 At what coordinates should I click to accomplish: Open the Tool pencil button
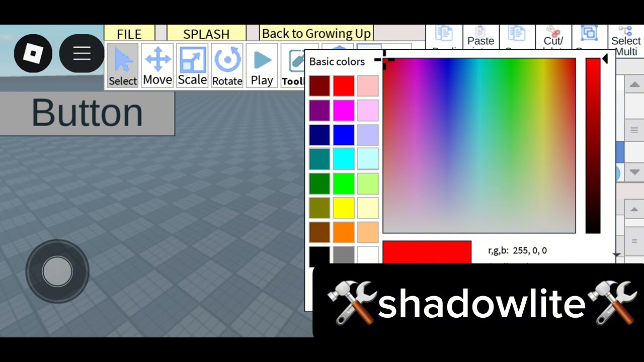293,65
